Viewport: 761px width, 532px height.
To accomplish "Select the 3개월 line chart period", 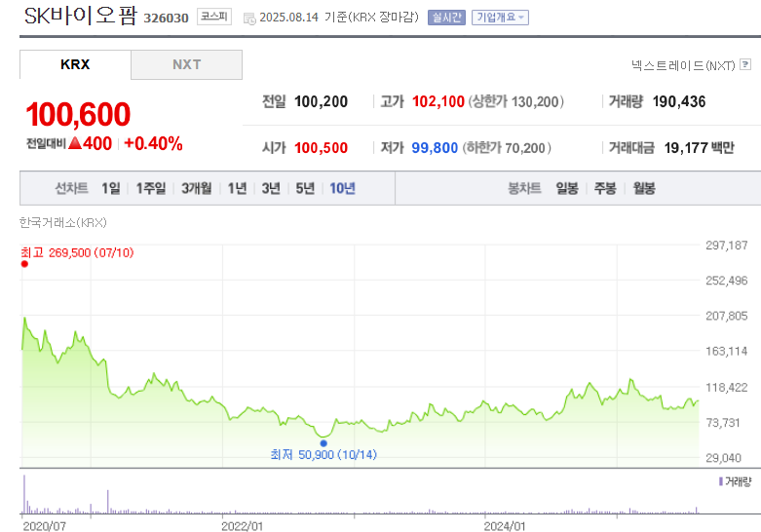I will tap(197, 188).
